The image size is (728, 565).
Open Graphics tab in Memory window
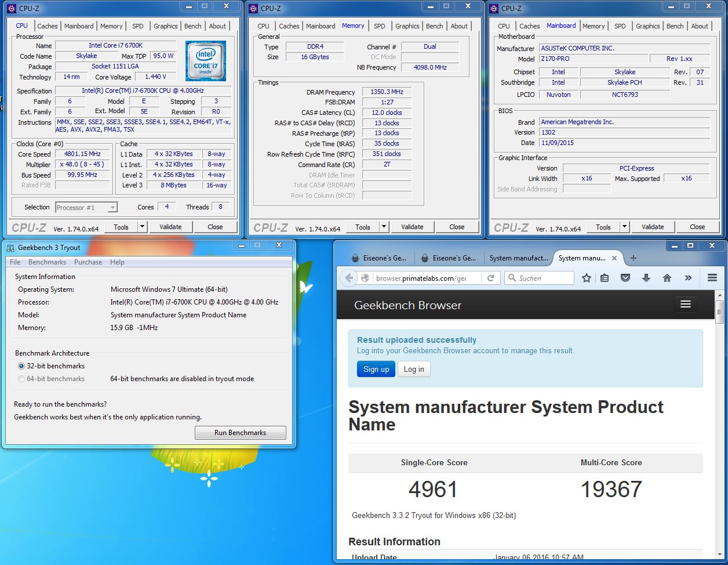tap(407, 26)
